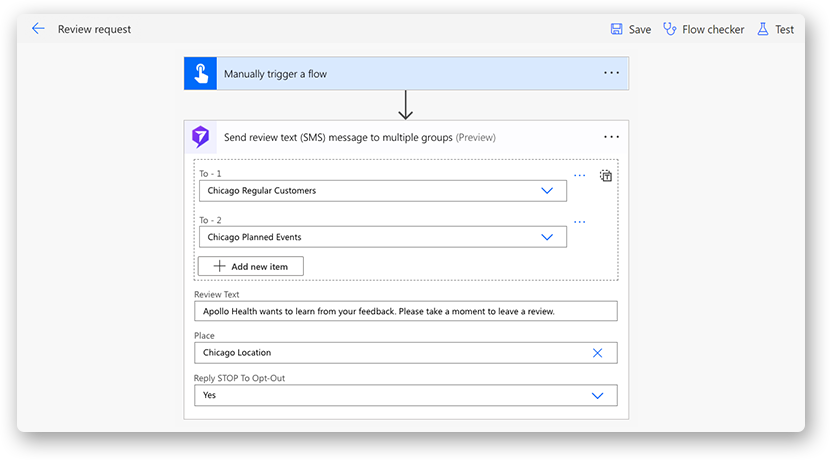Open the To - 2 item options menu

[579, 222]
